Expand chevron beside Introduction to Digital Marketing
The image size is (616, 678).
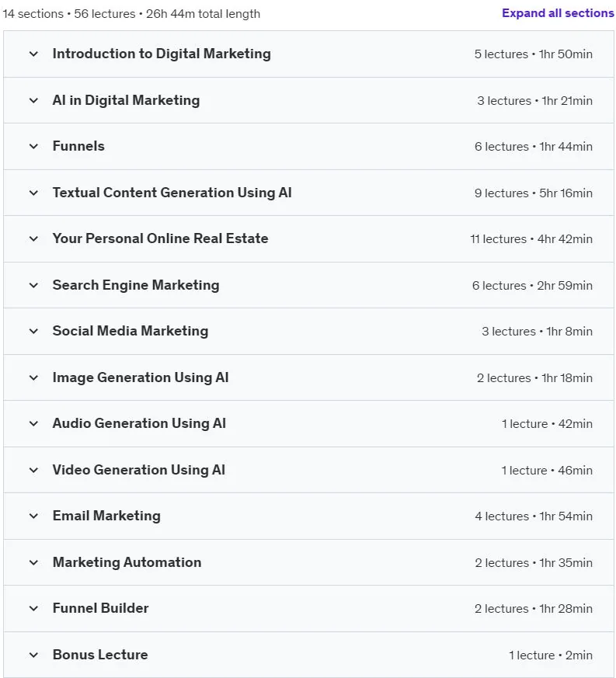[x=33, y=54]
